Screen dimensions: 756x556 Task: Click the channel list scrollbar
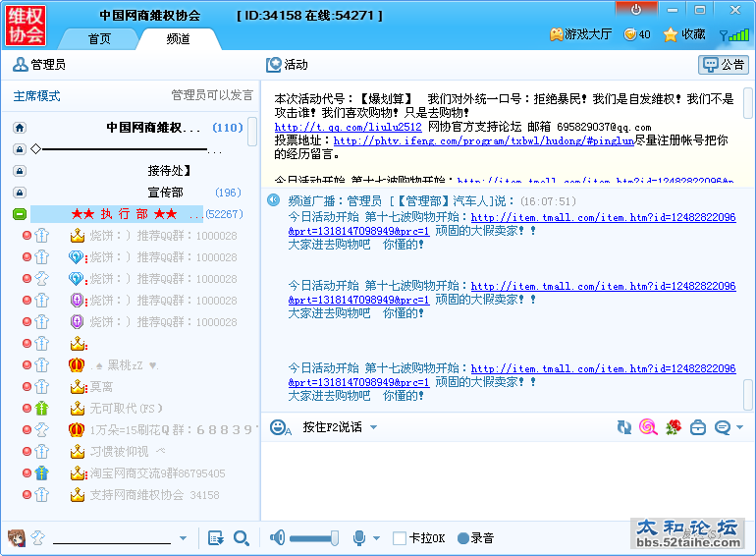(252, 132)
